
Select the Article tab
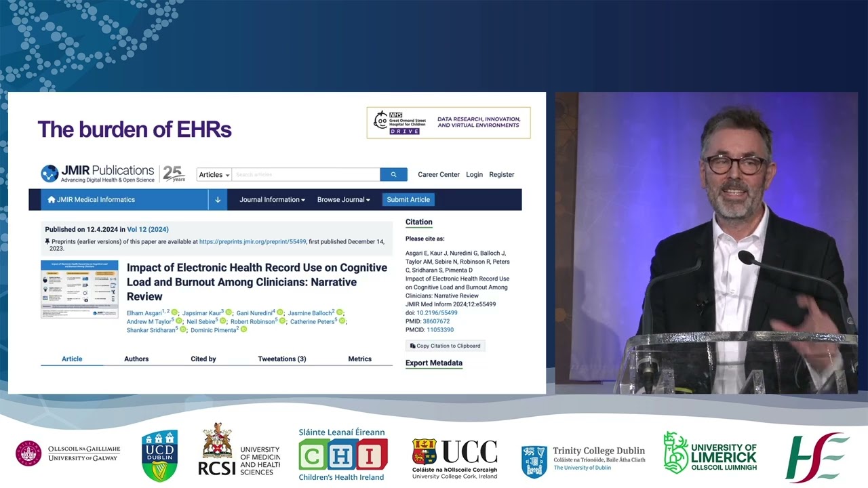72,359
